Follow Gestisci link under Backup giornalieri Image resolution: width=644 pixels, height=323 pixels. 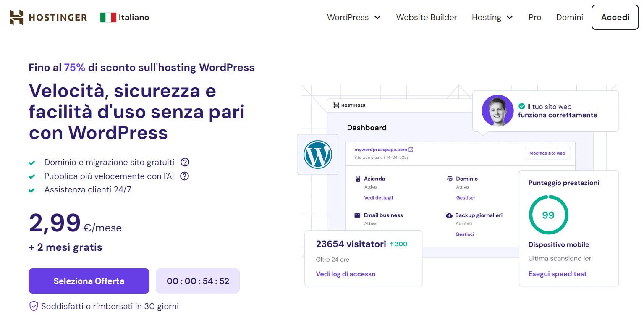tap(465, 234)
